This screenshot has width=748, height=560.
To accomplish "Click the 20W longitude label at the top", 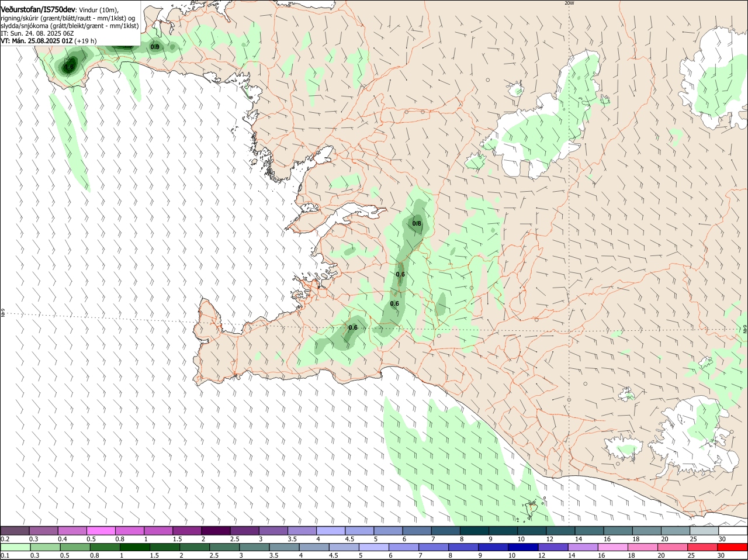I will click(x=569, y=3).
